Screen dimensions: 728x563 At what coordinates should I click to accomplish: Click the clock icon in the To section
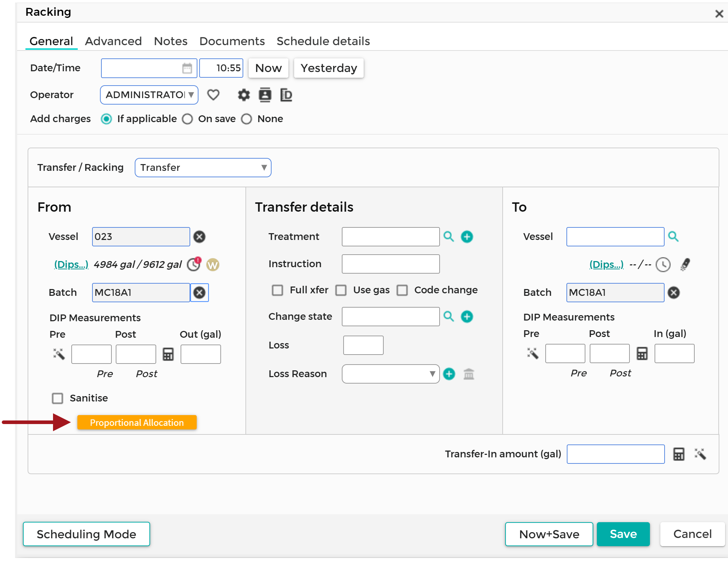[663, 265]
